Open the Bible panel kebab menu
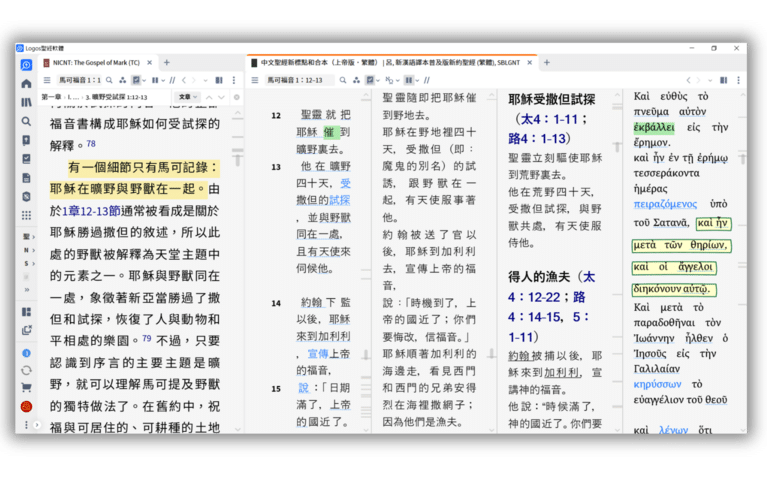This screenshot has width=767, height=479. (739, 80)
